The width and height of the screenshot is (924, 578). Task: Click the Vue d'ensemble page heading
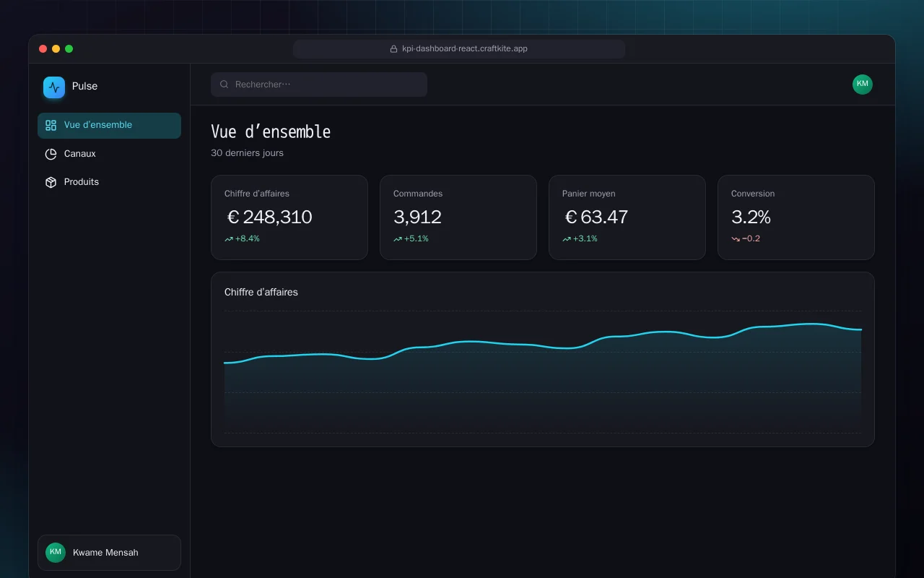[271, 131]
